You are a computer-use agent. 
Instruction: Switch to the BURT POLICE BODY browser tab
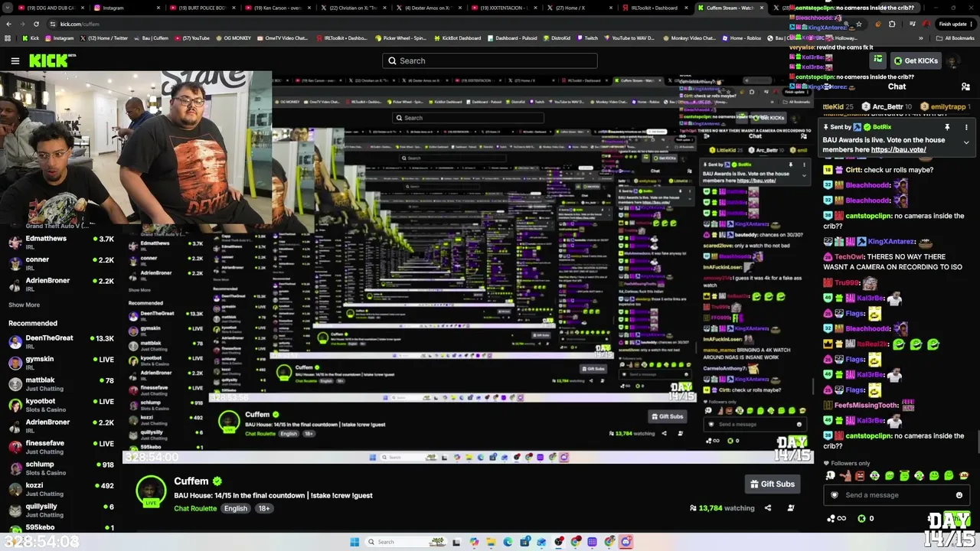tap(201, 8)
